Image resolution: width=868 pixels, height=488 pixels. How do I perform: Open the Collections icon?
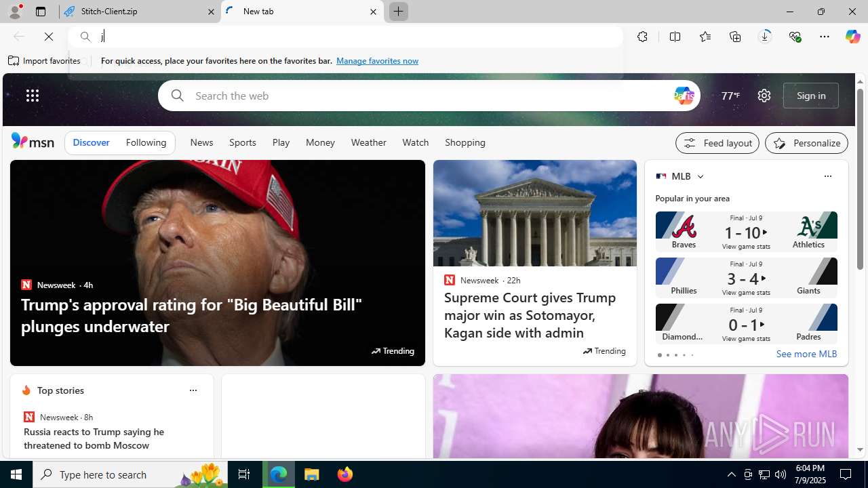coord(735,37)
